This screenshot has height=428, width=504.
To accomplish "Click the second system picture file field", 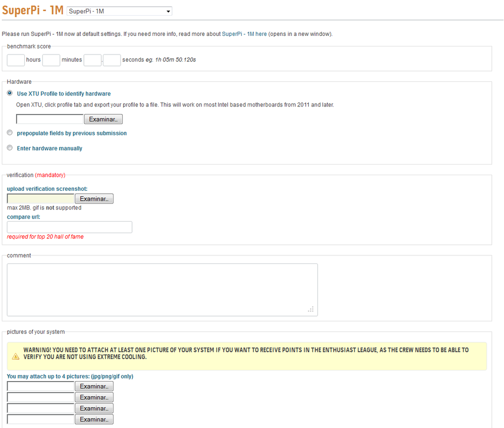I will coord(41,397).
